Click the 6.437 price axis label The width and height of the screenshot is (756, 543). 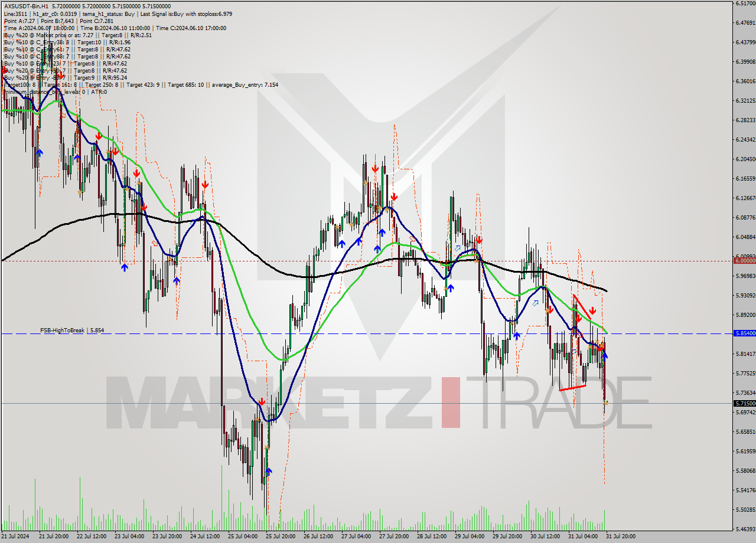click(745, 42)
